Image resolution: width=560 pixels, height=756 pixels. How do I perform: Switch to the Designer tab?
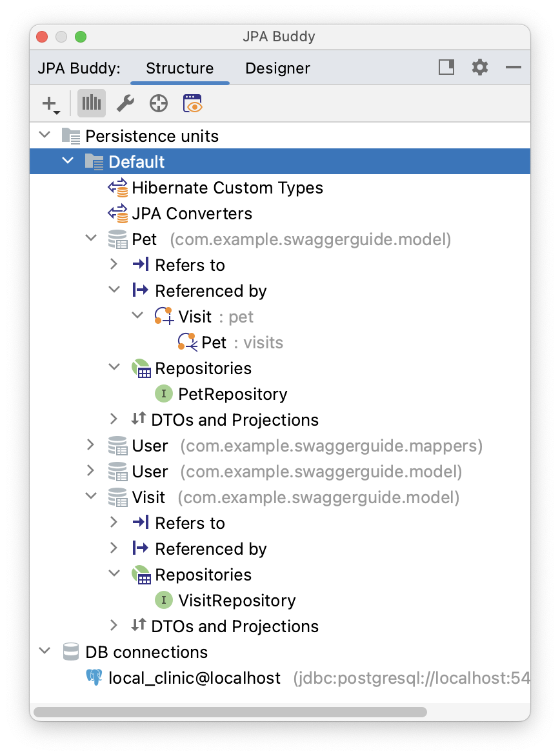[277, 68]
